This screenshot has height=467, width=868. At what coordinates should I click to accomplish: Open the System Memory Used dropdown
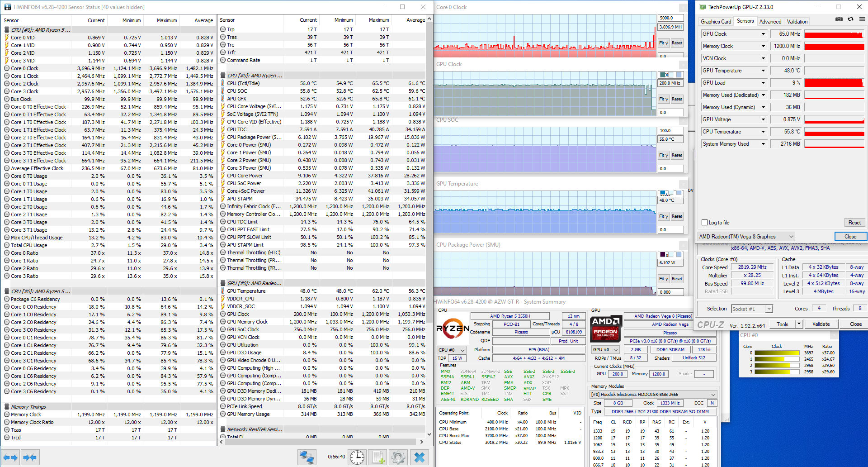763,144
